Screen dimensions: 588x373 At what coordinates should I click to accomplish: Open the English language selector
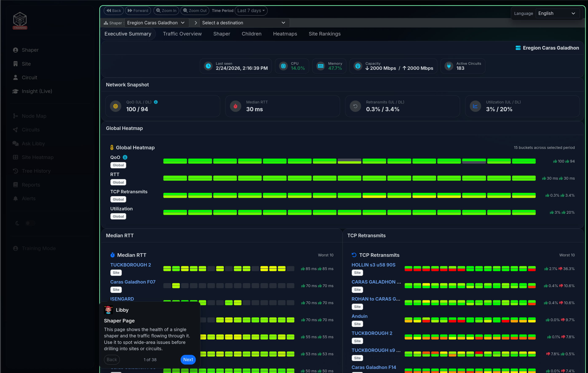pyautogui.click(x=557, y=13)
